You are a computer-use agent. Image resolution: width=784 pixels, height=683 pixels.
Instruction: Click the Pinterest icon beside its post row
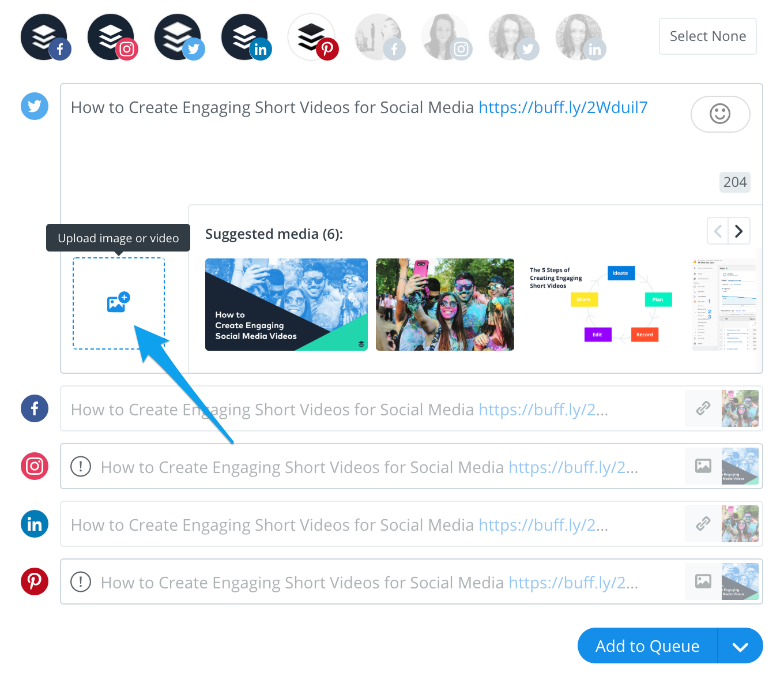[35, 581]
